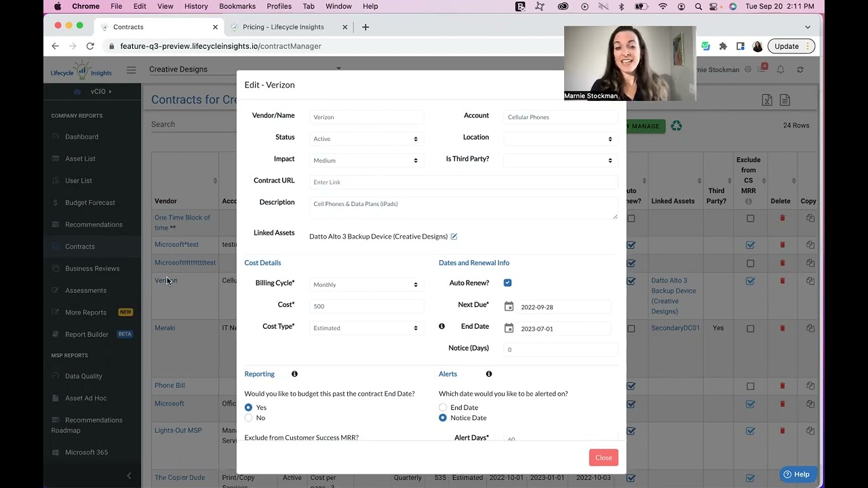Click the info icon beside End Date
Viewport: 868px width, 488px height.
(x=441, y=327)
